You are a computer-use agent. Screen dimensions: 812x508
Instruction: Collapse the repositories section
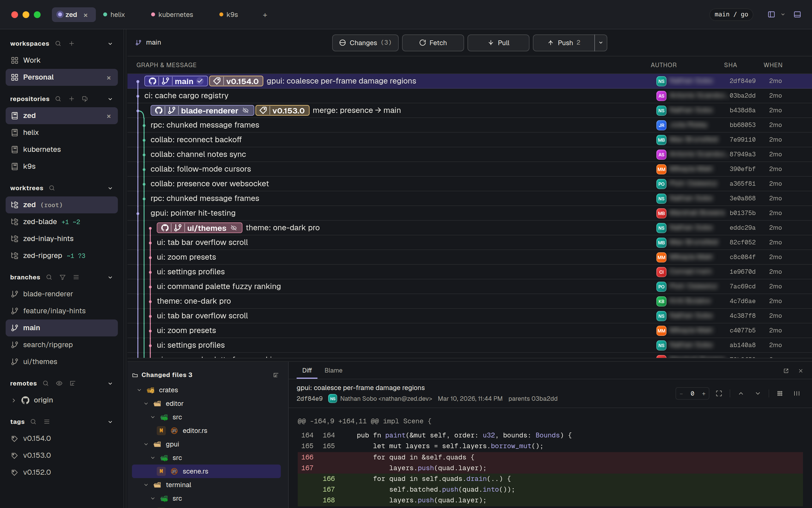click(x=110, y=99)
